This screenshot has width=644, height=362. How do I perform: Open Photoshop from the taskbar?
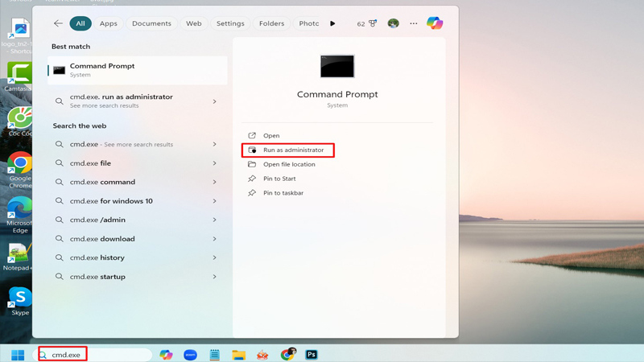pyautogui.click(x=312, y=354)
